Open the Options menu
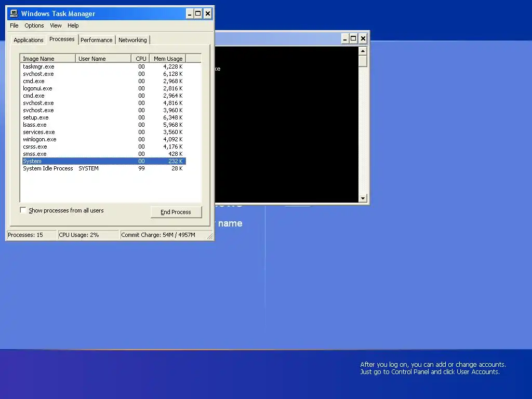Screen dimensions: 532x399 point(34,25)
